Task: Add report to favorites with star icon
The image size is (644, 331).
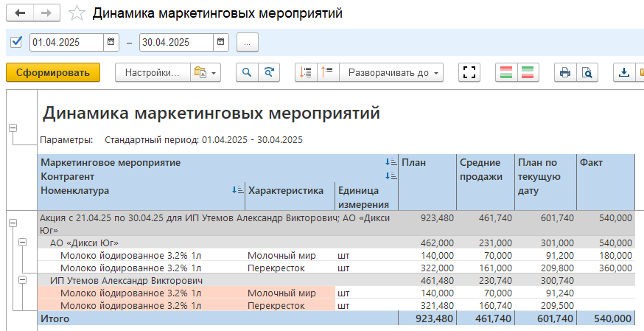Action: 76,13
